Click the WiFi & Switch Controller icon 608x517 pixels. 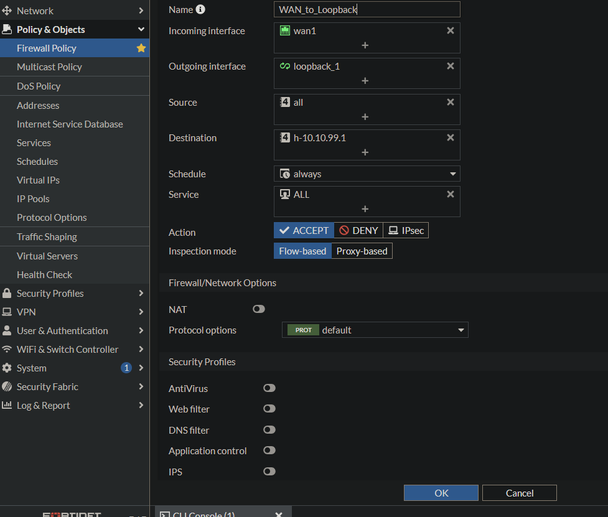[7, 349]
